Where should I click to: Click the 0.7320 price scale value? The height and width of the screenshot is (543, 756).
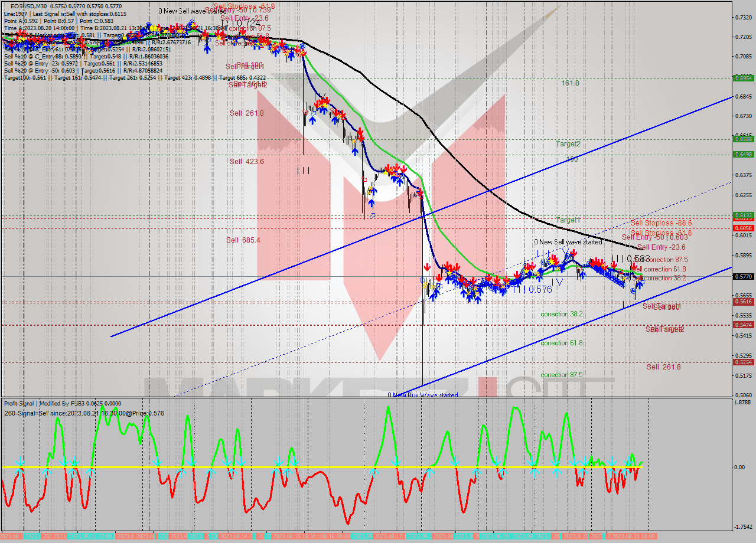(x=742, y=17)
